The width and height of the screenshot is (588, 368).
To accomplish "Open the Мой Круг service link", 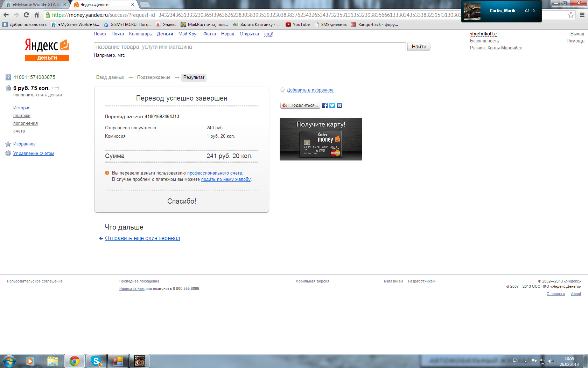I will (188, 34).
